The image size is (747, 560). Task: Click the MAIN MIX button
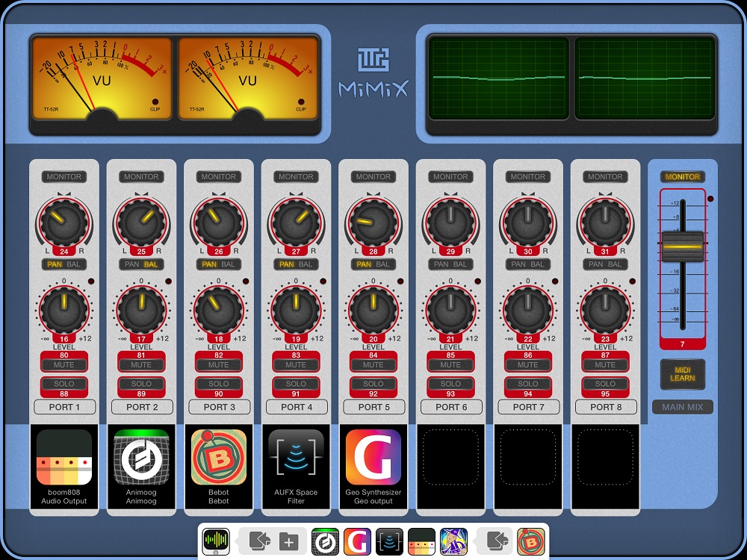(x=683, y=407)
